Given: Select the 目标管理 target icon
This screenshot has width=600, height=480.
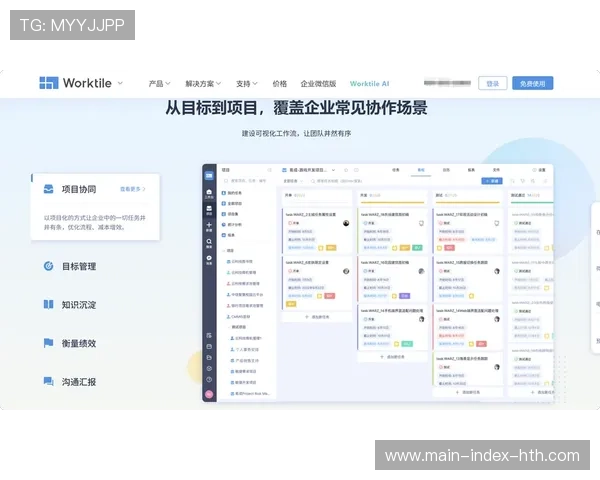Looking at the screenshot, I should [x=48, y=266].
